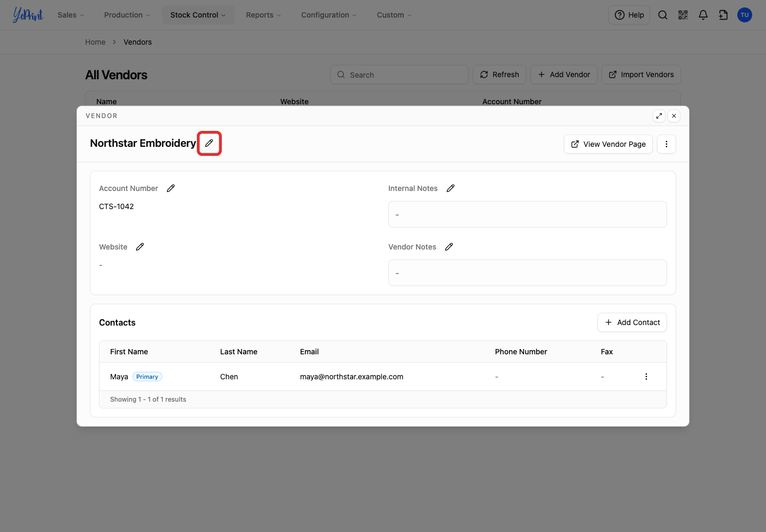Screen dimensions: 766x532
Task: Click the Chen last name cell
Action: (x=229, y=377)
